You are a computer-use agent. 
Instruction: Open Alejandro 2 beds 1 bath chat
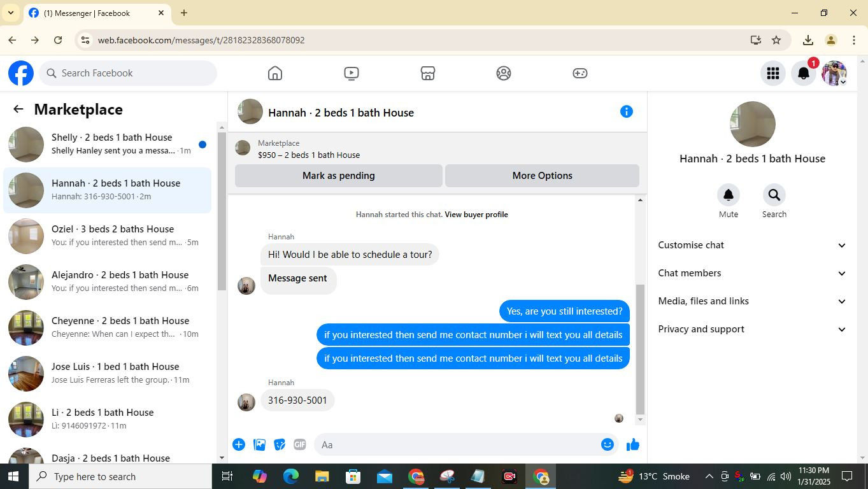pos(108,282)
